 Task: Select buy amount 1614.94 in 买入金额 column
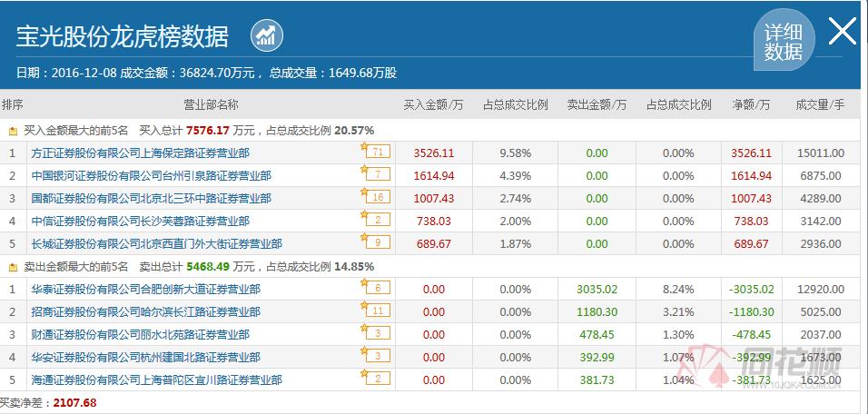pos(434,176)
